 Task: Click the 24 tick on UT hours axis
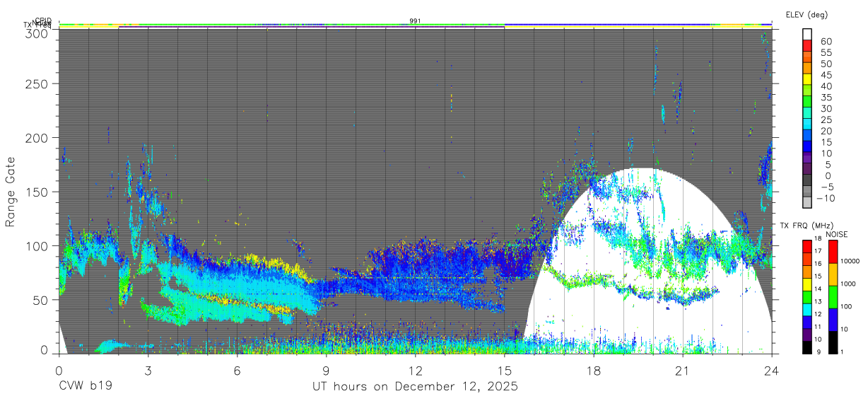point(771,370)
